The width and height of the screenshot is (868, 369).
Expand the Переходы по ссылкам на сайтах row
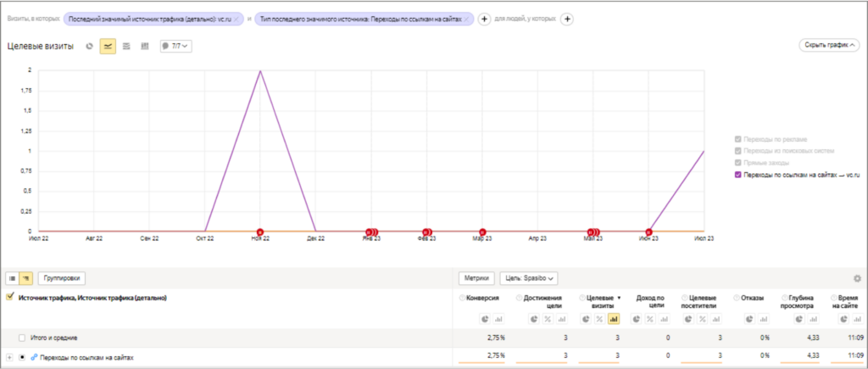[x=9, y=358]
